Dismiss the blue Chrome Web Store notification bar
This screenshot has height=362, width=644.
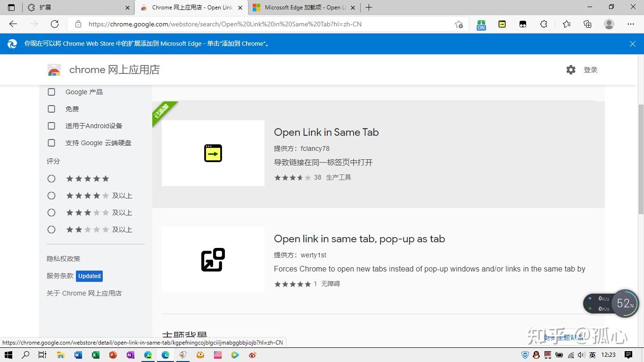point(633,43)
